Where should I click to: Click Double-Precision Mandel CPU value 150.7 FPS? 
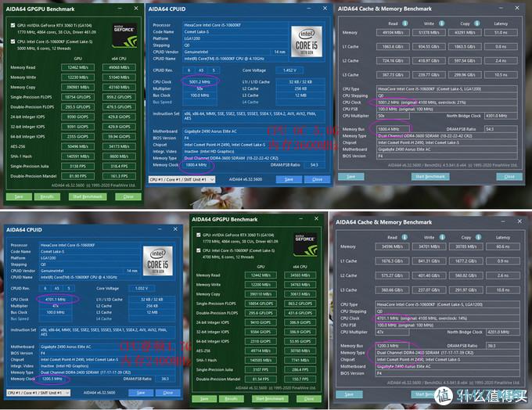pos(300,379)
